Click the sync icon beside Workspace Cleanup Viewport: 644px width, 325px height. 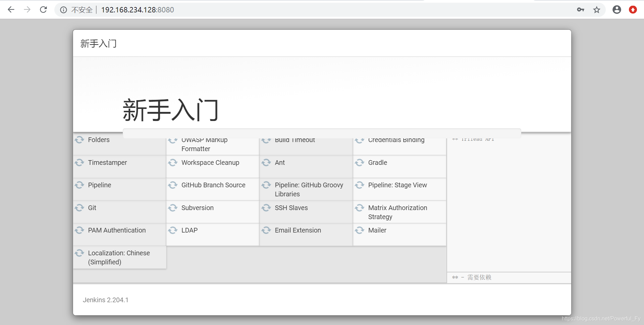(x=173, y=162)
